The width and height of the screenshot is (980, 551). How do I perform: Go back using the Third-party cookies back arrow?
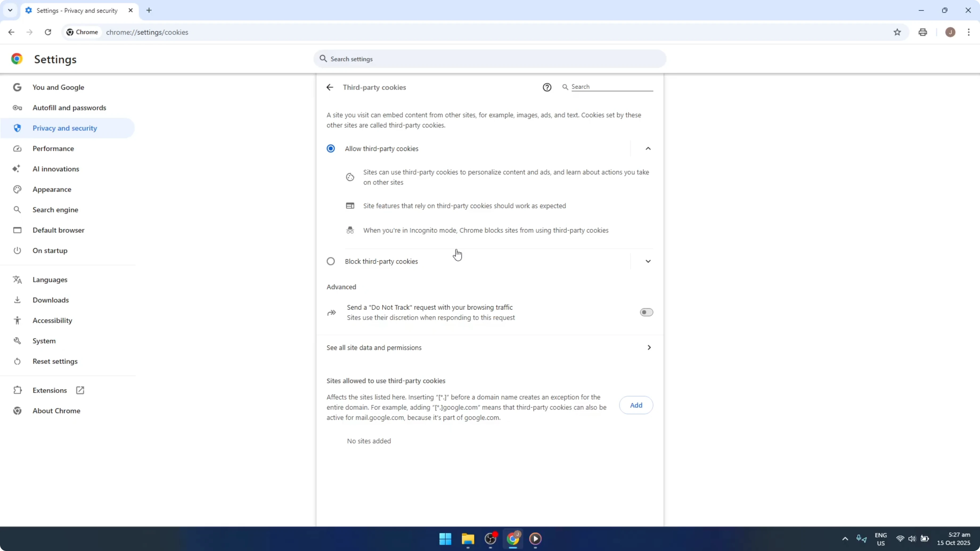[329, 87]
